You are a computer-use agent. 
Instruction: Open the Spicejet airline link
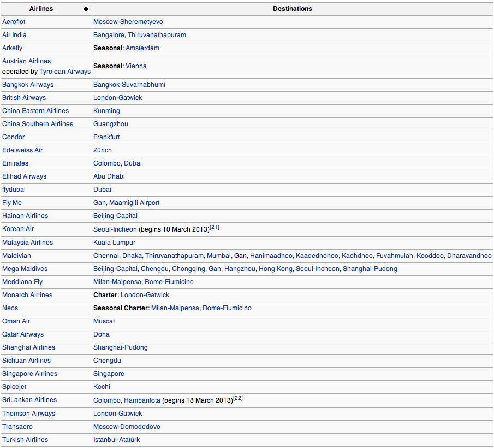point(14,387)
